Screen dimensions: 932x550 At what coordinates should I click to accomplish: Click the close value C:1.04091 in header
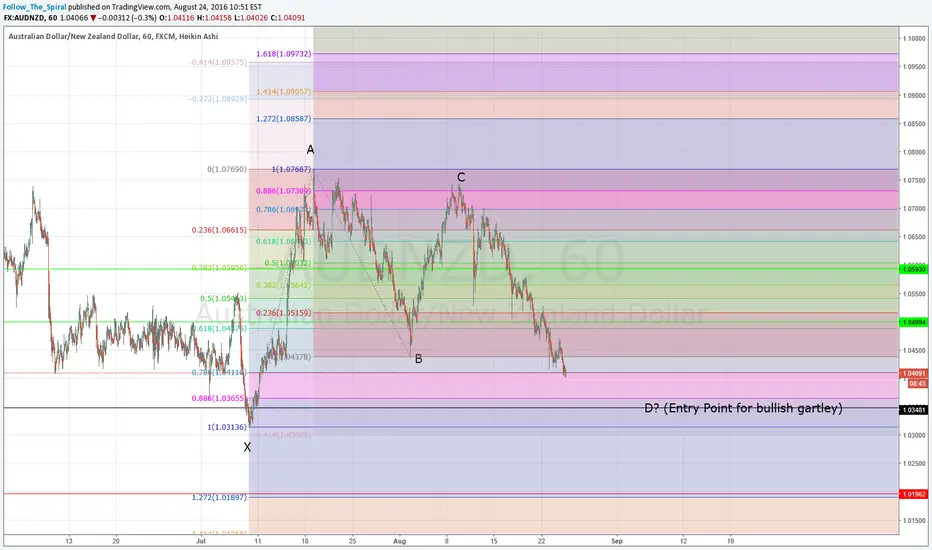[x=288, y=18]
